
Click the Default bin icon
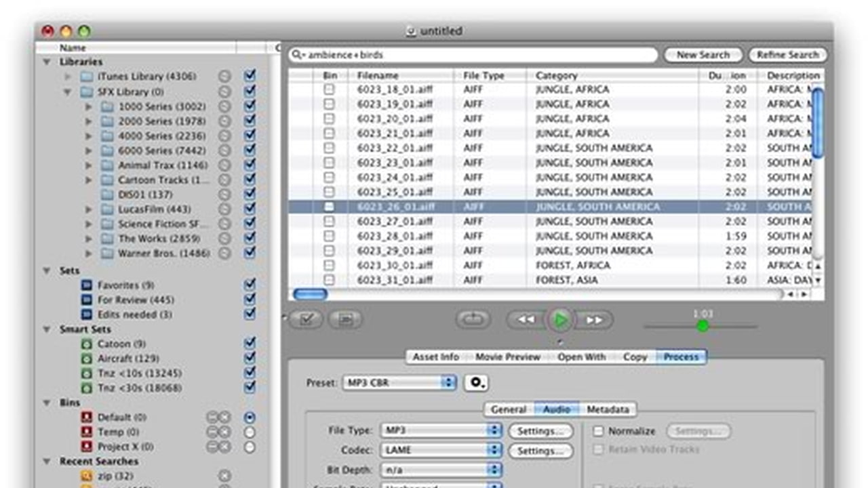[x=86, y=418]
